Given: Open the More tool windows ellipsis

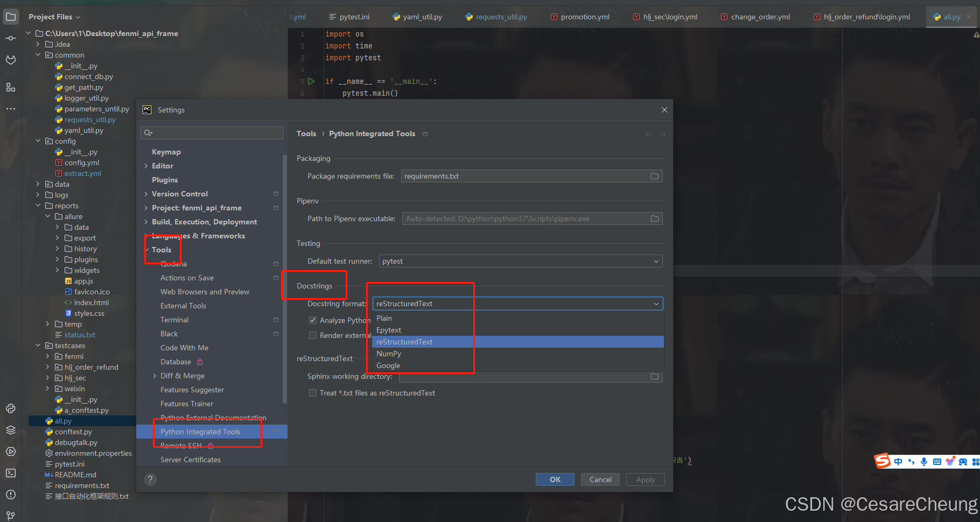Looking at the screenshot, I should coord(10,109).
